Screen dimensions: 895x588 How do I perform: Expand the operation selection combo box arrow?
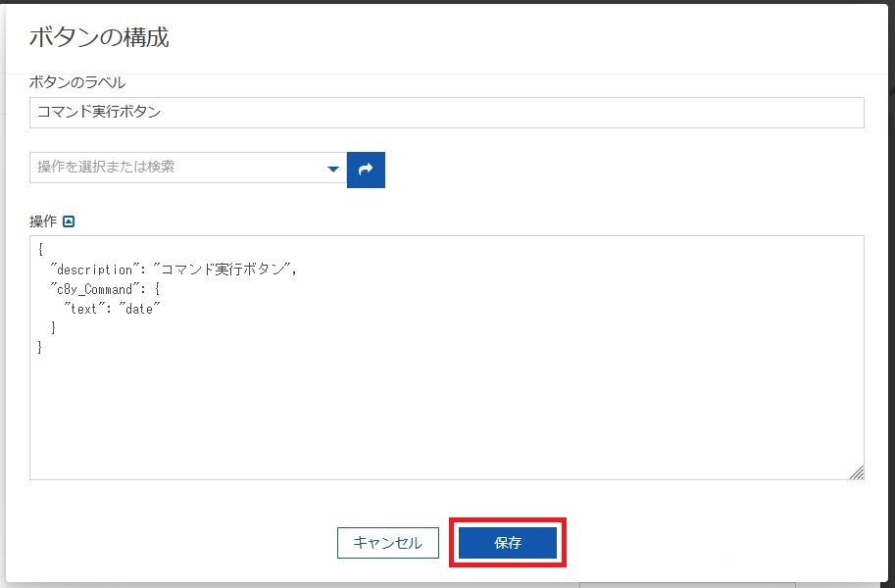[332, 169]
